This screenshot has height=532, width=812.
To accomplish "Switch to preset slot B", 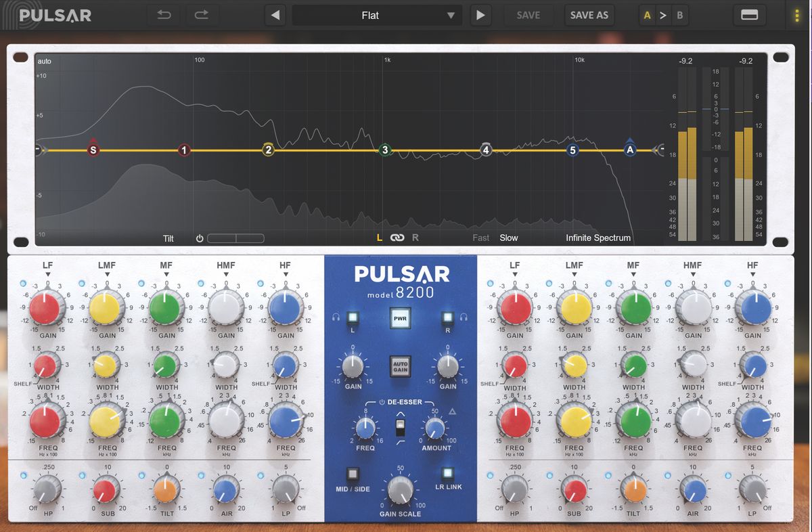I will (x=679, y=14).
